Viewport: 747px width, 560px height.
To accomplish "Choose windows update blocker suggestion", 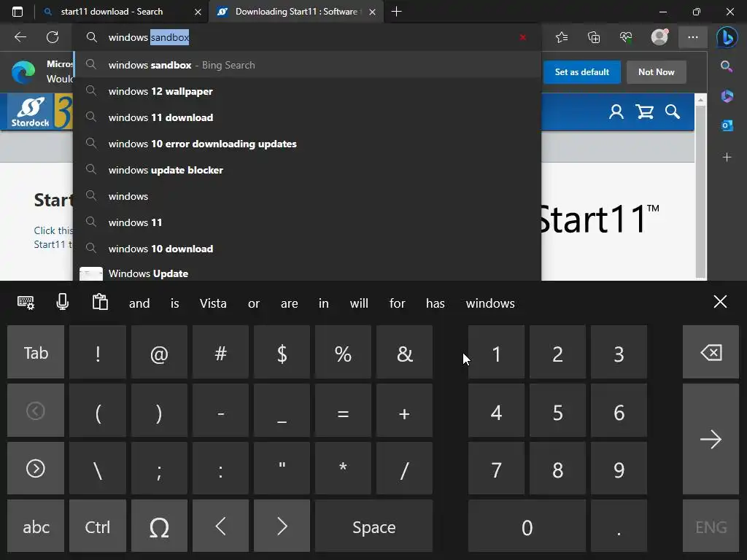I will pyautogui.click(x=307, y=169).
